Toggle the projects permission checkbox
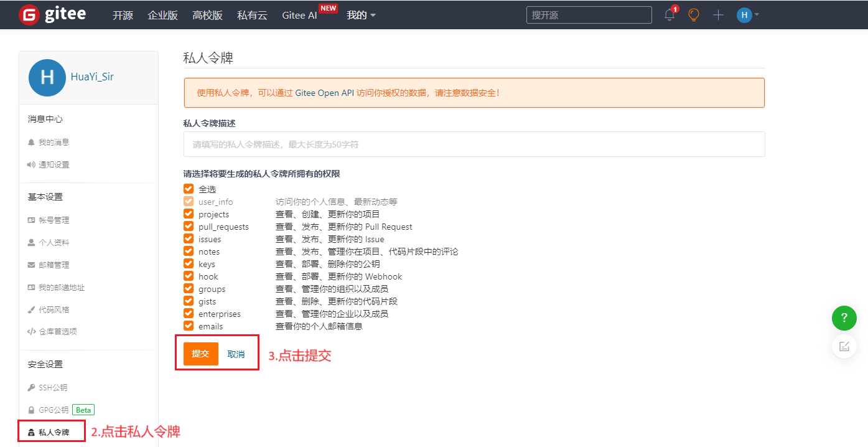 tap(189, 214)
